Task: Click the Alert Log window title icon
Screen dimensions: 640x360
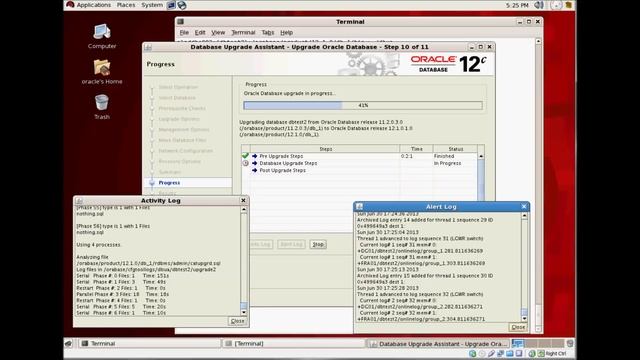Action: click(360, 207)
